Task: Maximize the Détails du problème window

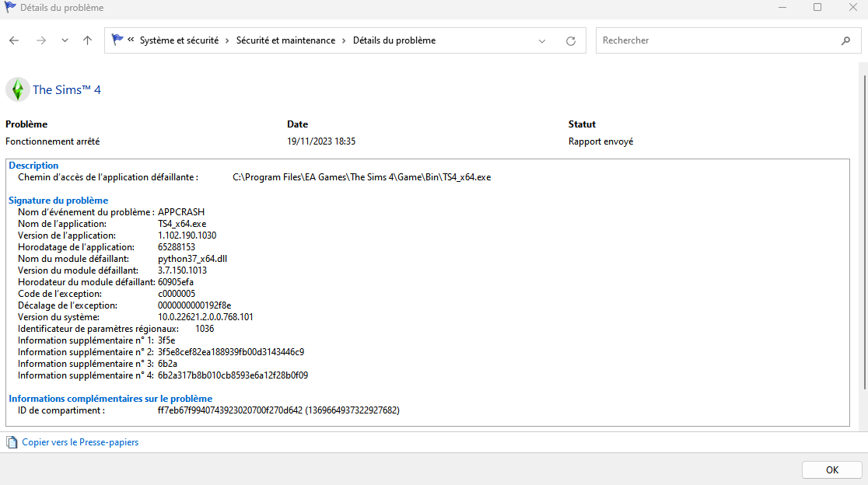Action: coord(817,8)
